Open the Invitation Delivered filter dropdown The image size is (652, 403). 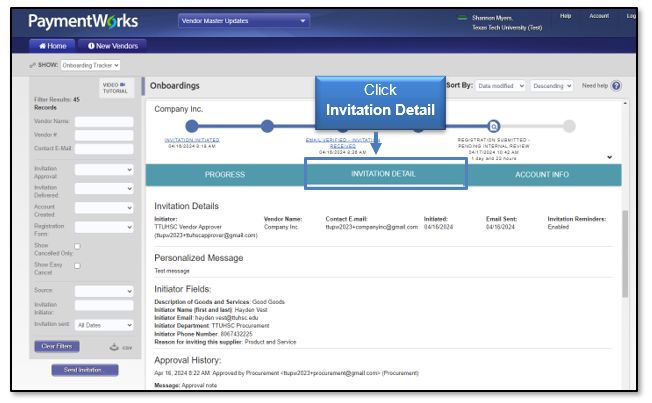click(104, 188)
